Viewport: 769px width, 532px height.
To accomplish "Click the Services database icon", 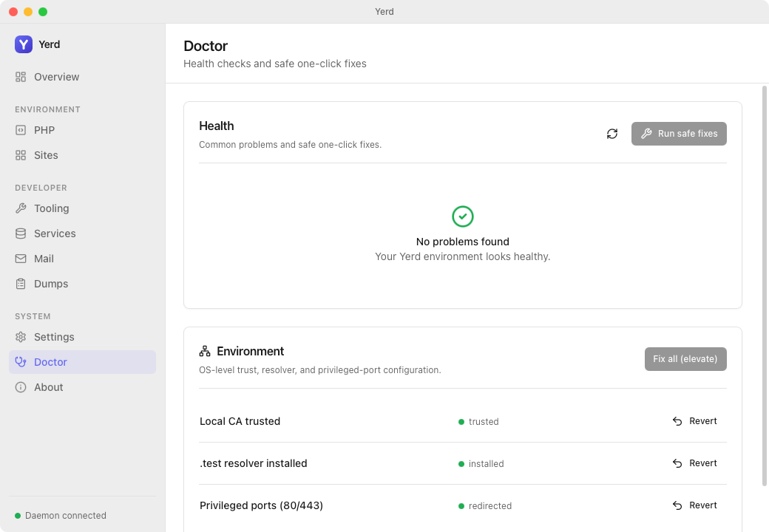I will pyautogui.click(x=21, y=233).
